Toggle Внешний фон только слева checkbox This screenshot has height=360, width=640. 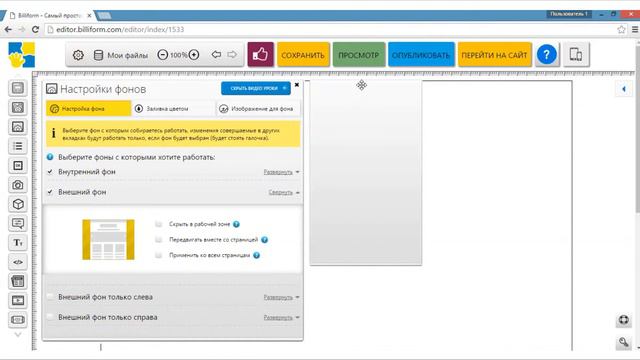point(50,297)
